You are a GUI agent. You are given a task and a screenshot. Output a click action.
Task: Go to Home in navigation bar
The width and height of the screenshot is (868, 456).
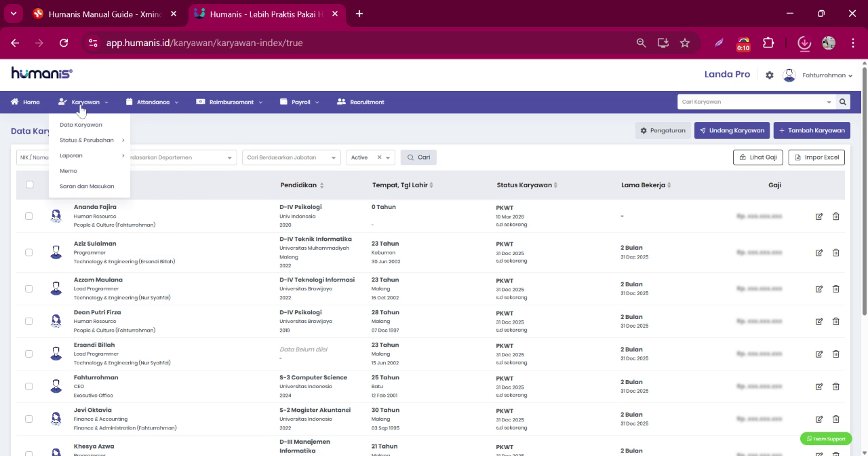tap(25, 102)
